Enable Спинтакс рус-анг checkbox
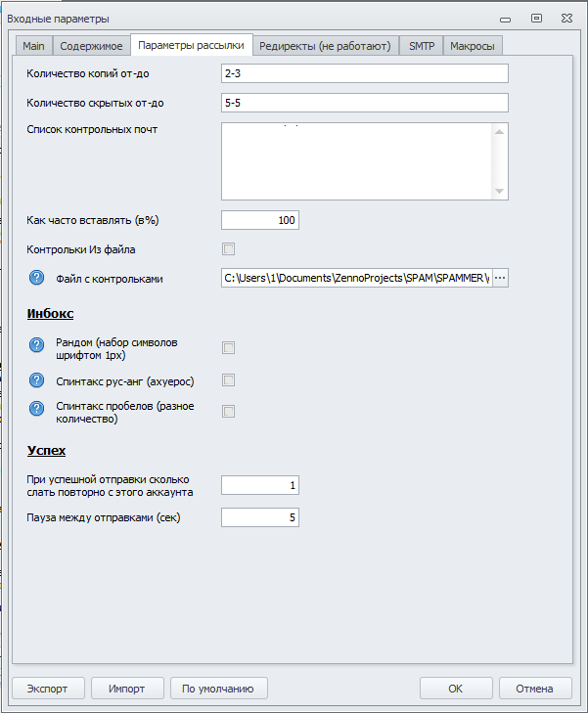588x713 pixels. click(x=228, y=379)
